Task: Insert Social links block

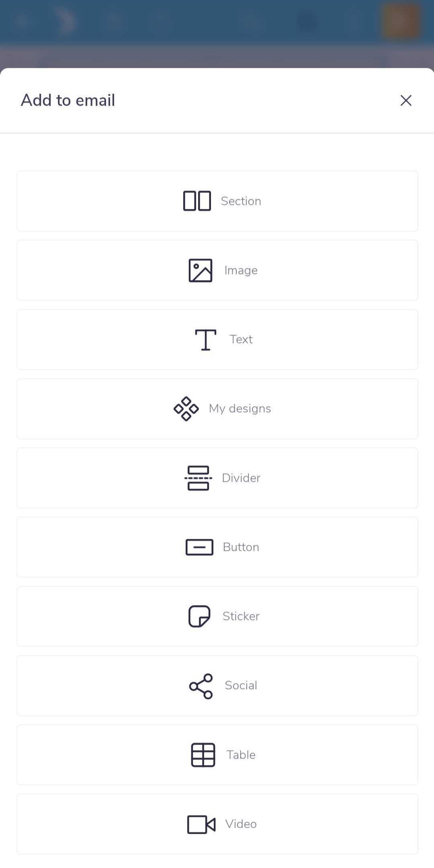Action: pos(217,686)
